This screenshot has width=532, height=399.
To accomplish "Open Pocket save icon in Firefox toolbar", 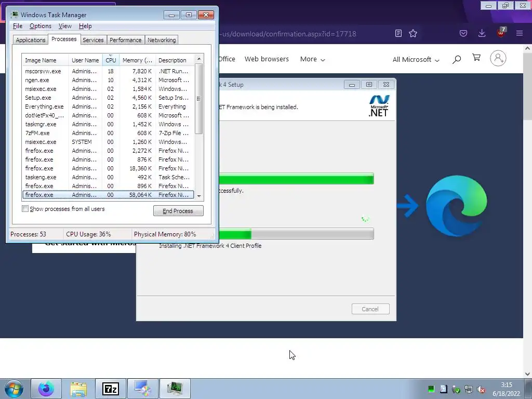I will click(x=463, y=33).
